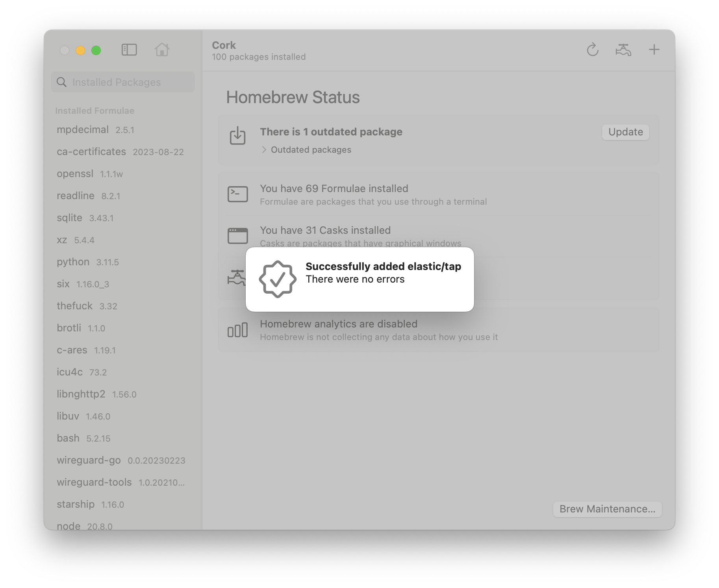Open Brew Maintenance dialog

click(607, 509)
